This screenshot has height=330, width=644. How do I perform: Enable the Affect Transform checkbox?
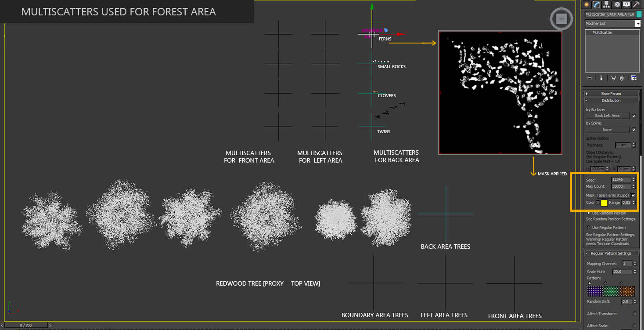pos(635,314)
